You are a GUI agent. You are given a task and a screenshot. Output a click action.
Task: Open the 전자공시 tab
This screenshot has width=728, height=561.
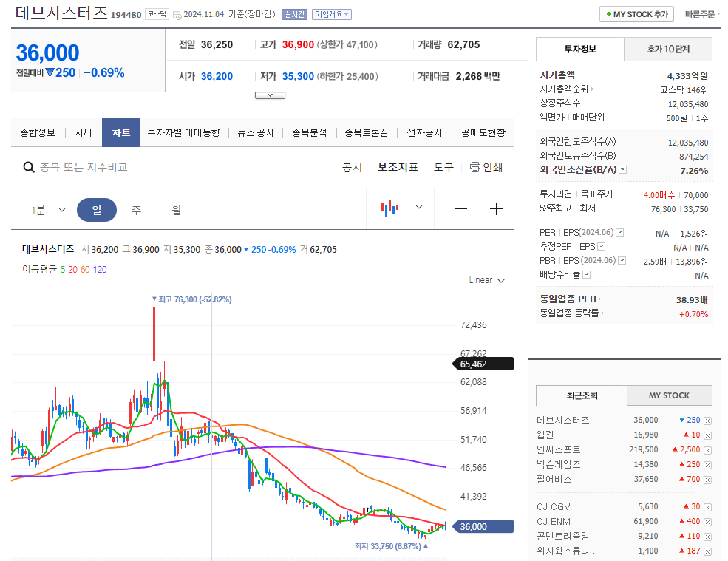click(x=424, y=133)
